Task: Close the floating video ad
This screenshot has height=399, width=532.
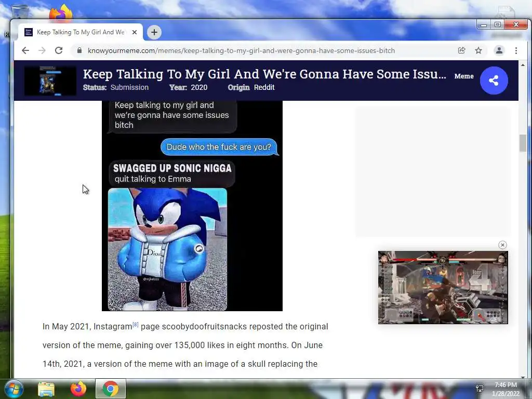Action: point(502,245)
